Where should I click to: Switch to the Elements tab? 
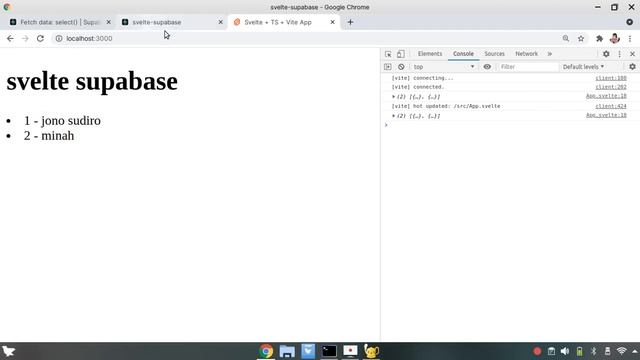(430, 54)
